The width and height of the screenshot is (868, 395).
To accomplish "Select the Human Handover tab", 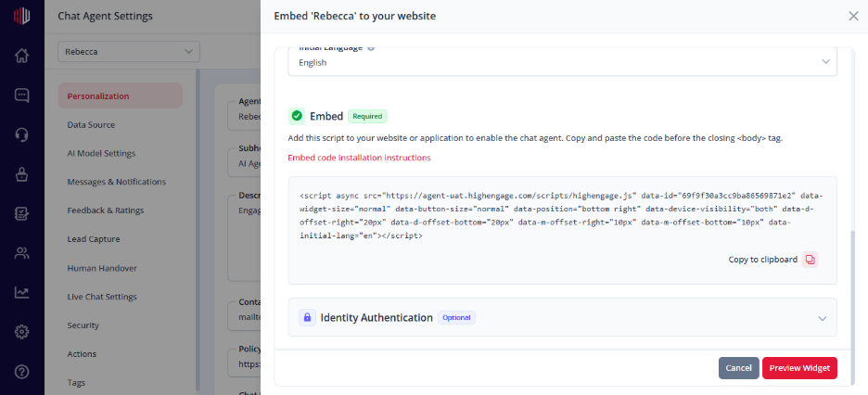I will tap(102, 268).
